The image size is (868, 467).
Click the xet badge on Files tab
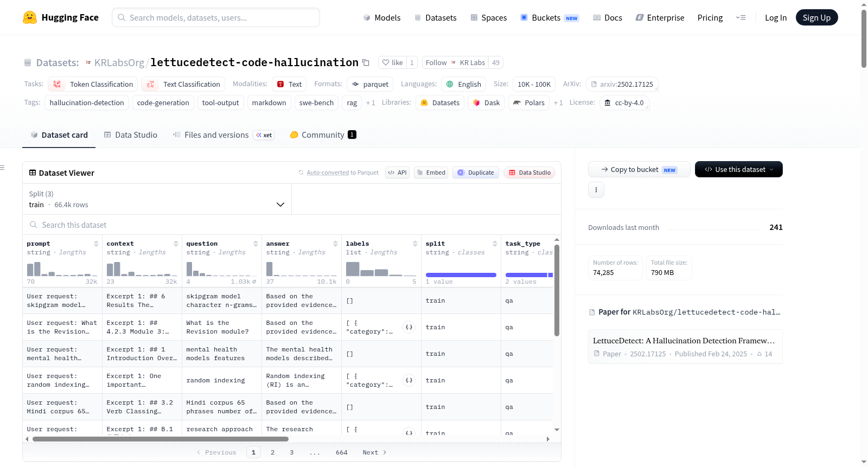pyautogui.click(x=264, y=135)
